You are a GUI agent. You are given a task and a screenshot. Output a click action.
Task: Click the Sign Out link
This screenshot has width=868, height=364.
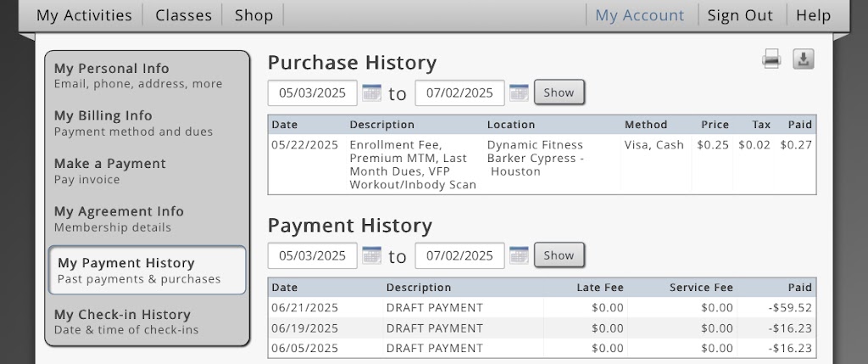point(740,15)
